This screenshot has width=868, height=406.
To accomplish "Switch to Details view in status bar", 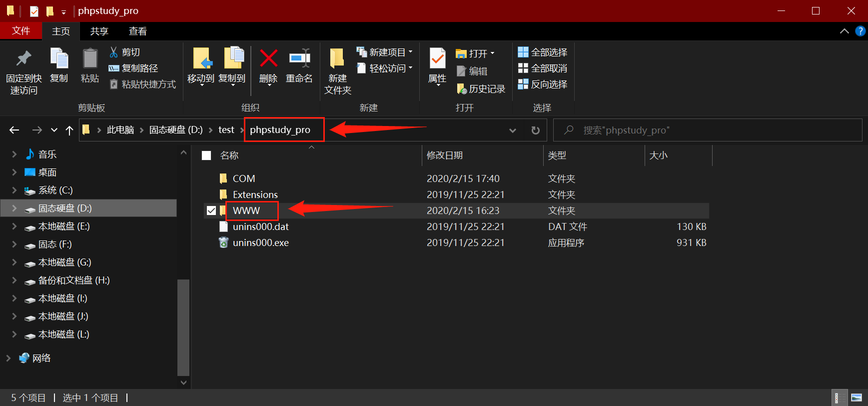I will pos(840,398).
